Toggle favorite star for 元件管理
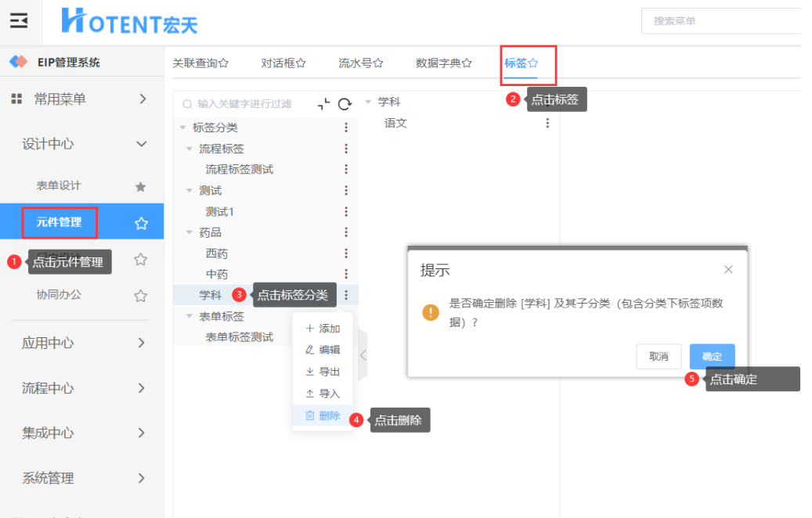This screenshot has width=812, height=518. pos(141,223)
